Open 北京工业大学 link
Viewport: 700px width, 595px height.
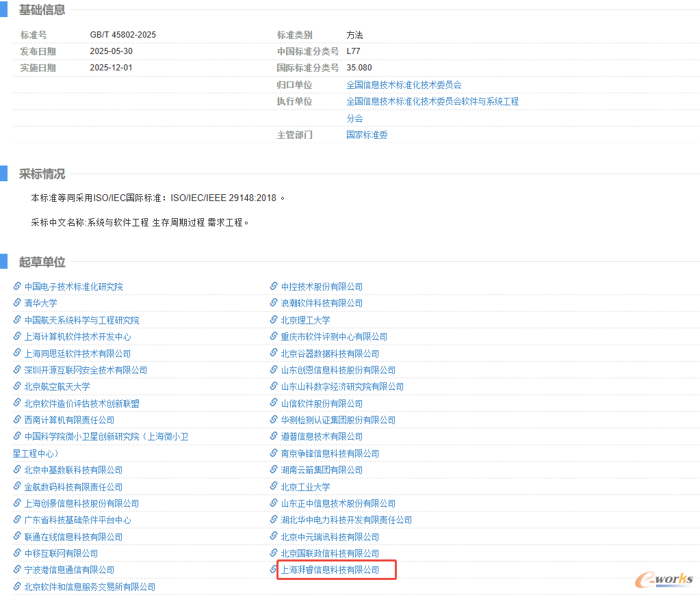pyautogui.click(x=305, y=487)
